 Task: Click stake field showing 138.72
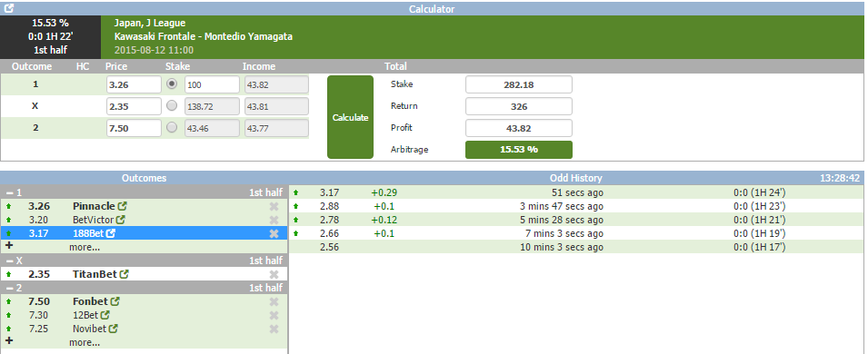tap(212, 106)
